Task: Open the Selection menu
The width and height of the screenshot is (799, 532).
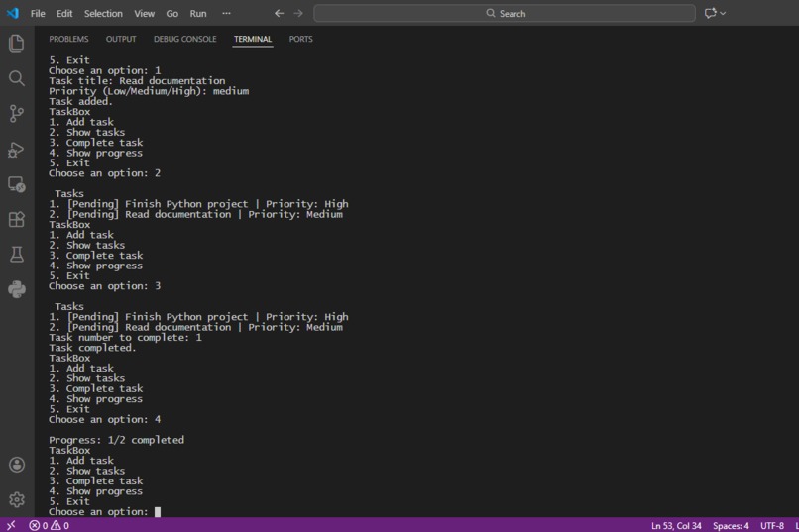Action: [103, 14]
